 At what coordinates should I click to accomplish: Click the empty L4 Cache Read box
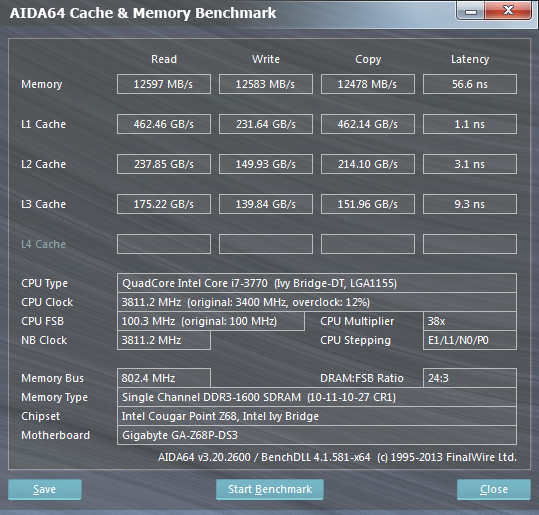(x=164, y=244)
